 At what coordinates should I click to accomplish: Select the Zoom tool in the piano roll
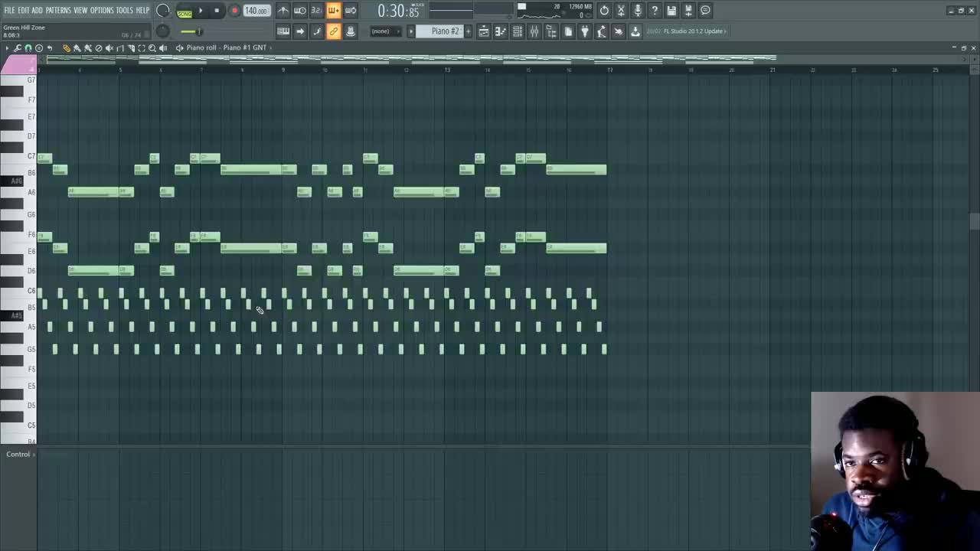pyautogui.click(x=152, y=47)
